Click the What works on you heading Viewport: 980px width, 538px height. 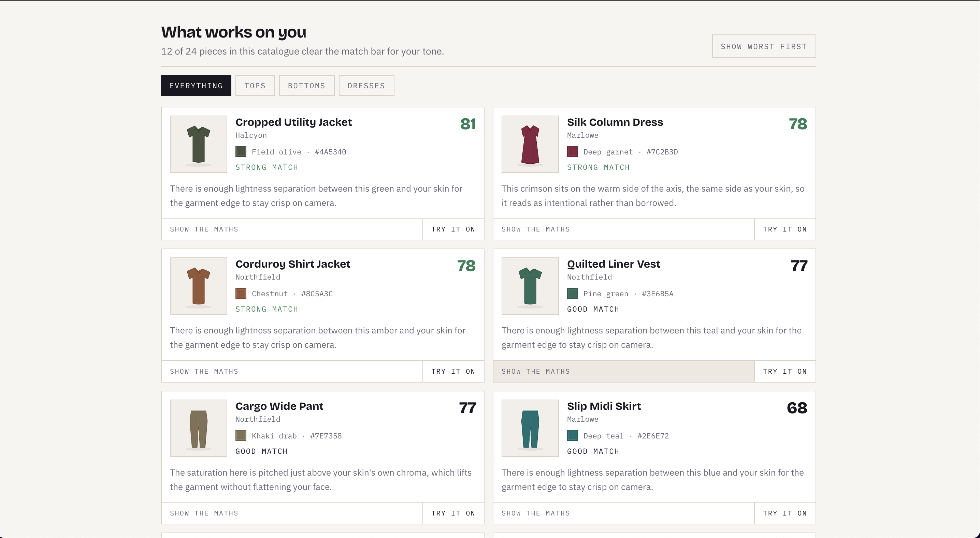(x=234, y=32)
